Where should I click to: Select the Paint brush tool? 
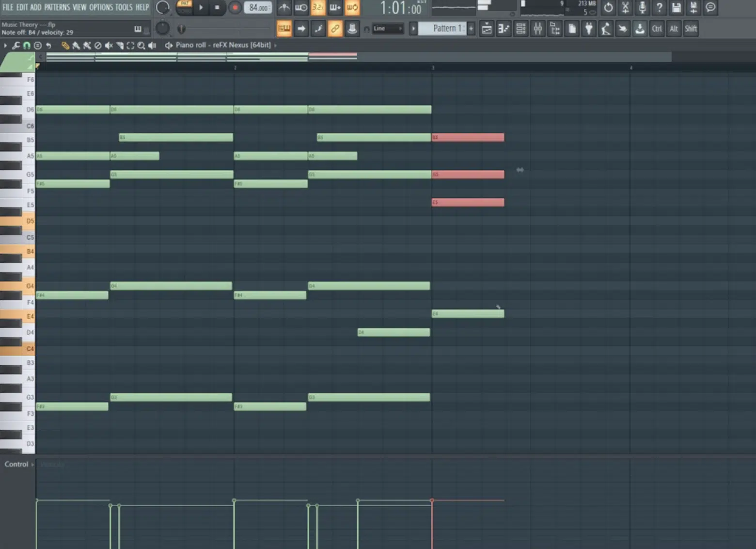pyautogui.click(x=76, y=45)
